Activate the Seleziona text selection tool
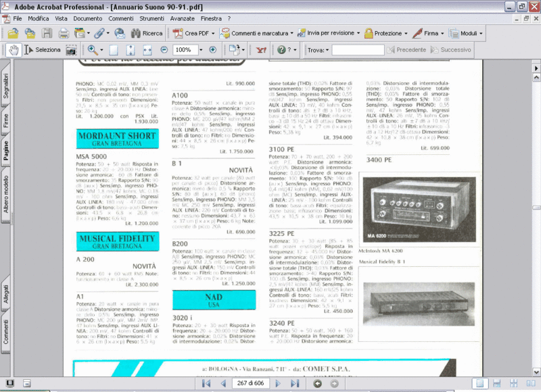 pyautogui.click(x=43, y=50)
